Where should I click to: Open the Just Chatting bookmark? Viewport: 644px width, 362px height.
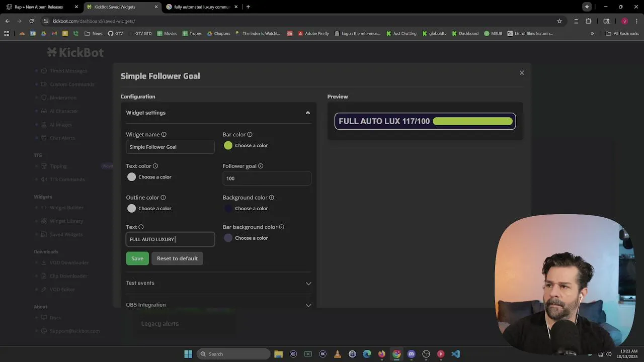point(401,34)
